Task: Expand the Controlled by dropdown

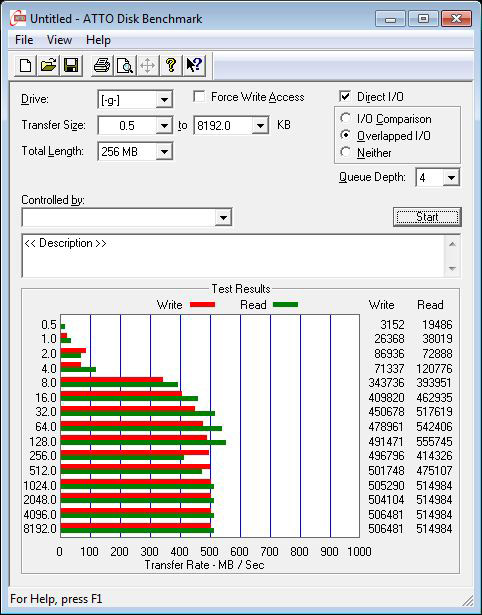Action: [x=223, y=217]
